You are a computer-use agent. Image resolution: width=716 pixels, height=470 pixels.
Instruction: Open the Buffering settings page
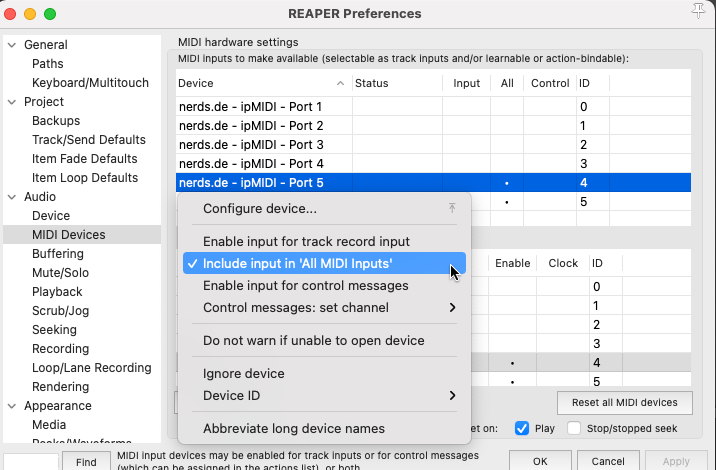click(x=58, y=254)
